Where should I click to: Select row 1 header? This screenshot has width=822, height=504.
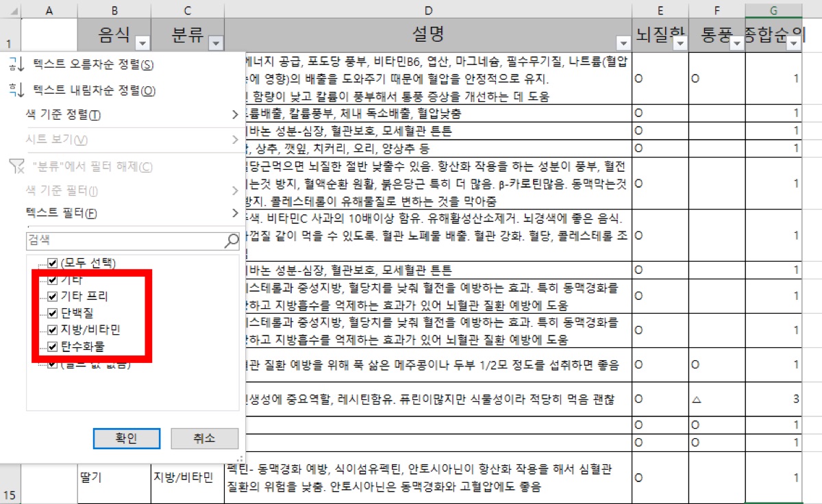click(x=10, y=36)
